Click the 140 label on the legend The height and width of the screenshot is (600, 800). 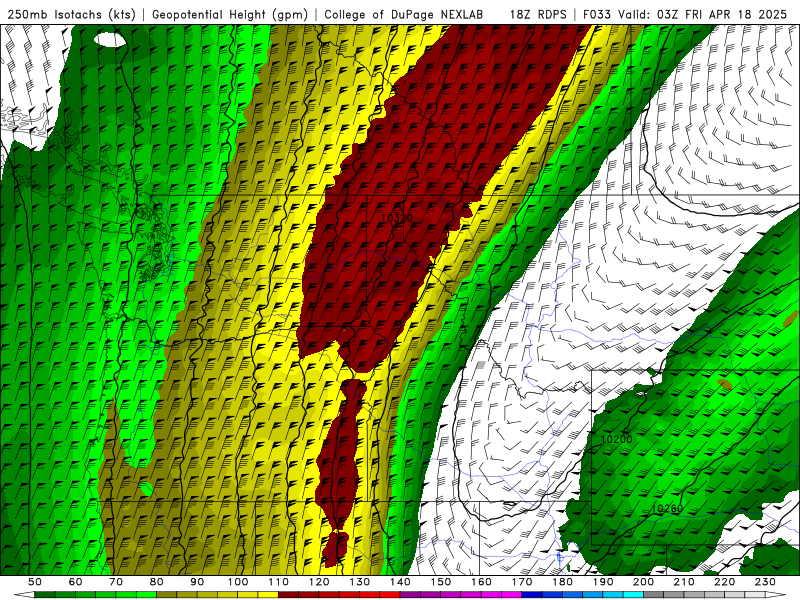click(400, 582)
